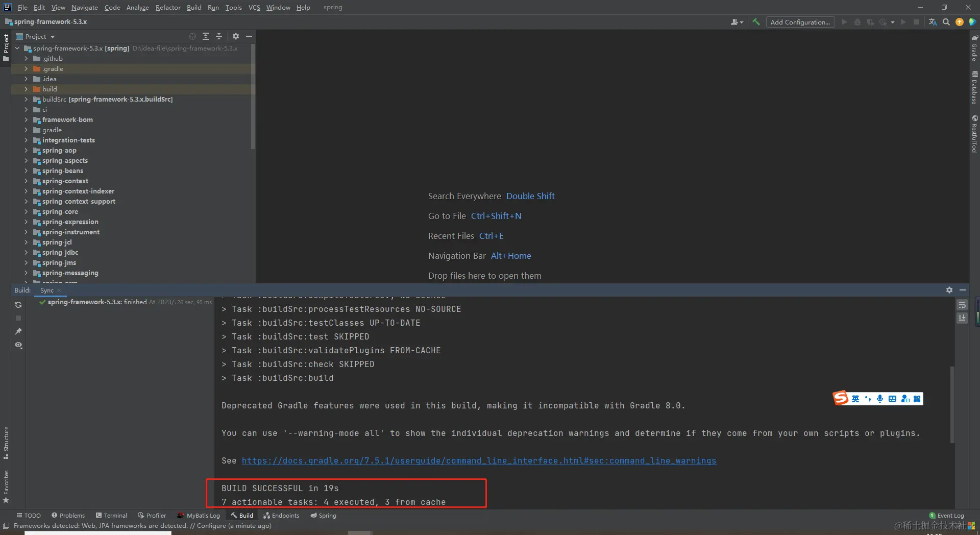
Task: Toggle Favorites tool window stripe button
Action: point(6,487)
